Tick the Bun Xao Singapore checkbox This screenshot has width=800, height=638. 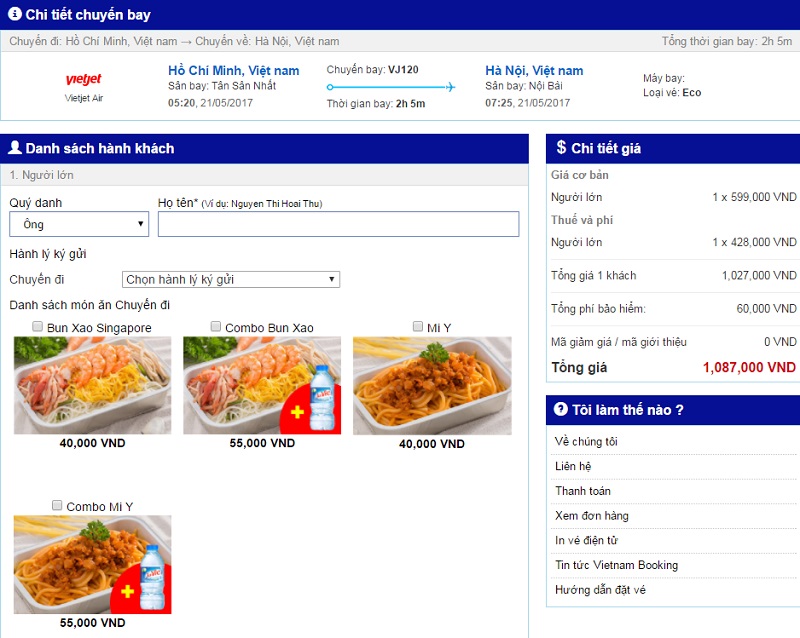tap(37, 327)
